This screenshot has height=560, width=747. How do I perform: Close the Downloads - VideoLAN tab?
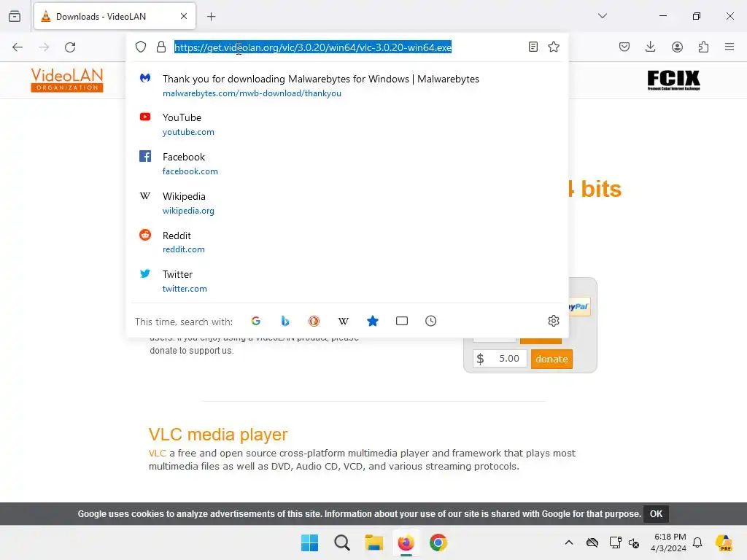pyautogui.click(x=183, y=16)
